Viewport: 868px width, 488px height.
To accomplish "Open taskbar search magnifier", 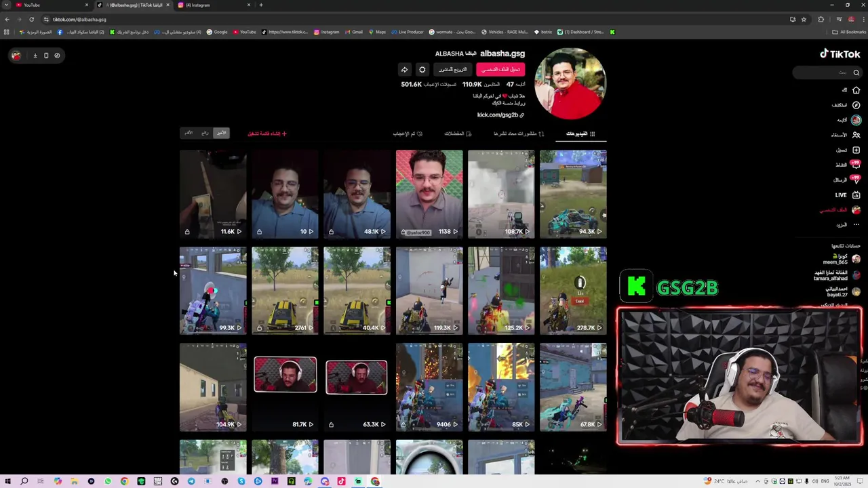I will (x=24, y=481).
